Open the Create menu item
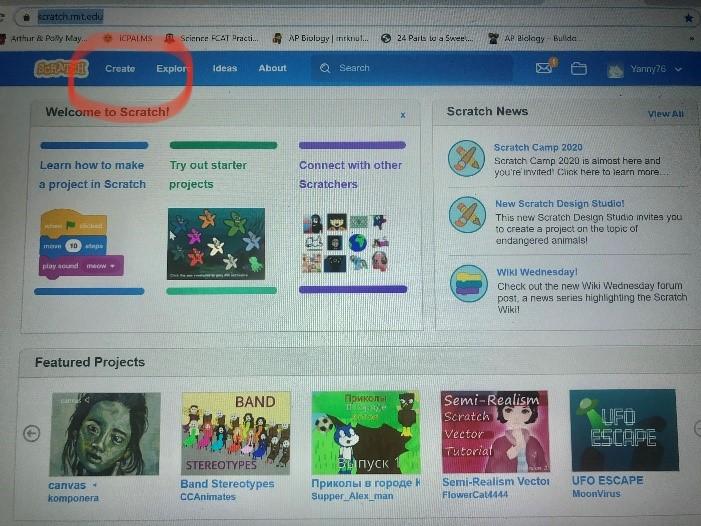Image resolution: width=701 pixels, height=526 pixels. [120, 68]
